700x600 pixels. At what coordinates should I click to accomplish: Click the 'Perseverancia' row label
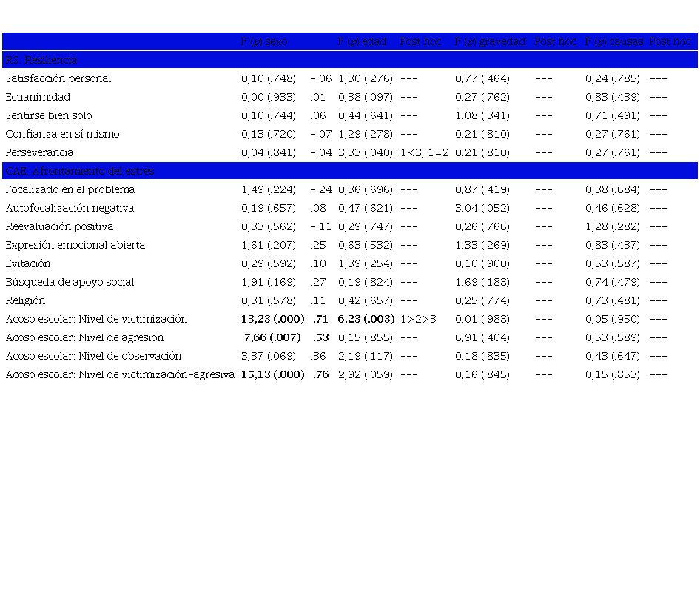[x=40, y=152]
